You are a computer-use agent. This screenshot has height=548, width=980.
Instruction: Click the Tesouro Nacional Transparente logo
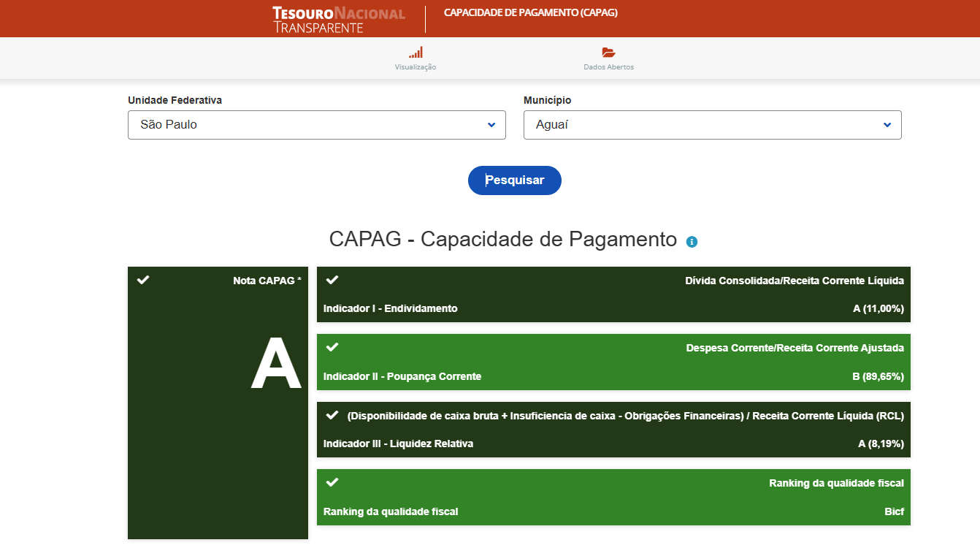(338, 20)
